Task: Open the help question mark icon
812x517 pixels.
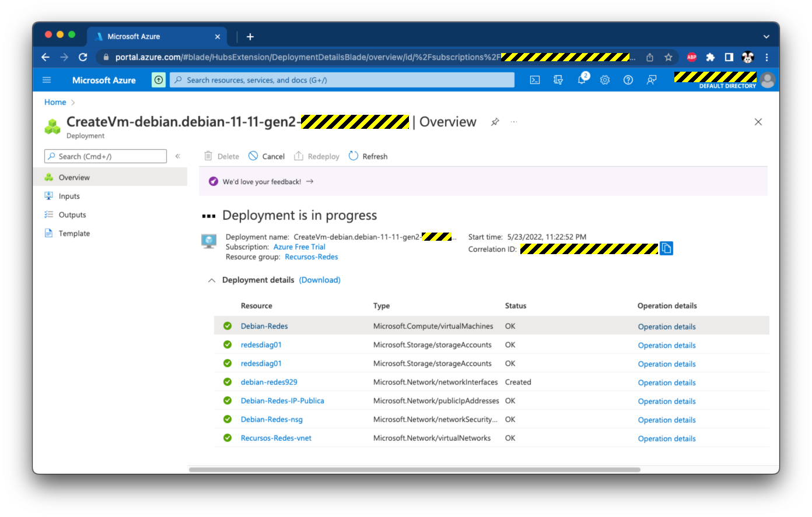Action: [628, 80]
